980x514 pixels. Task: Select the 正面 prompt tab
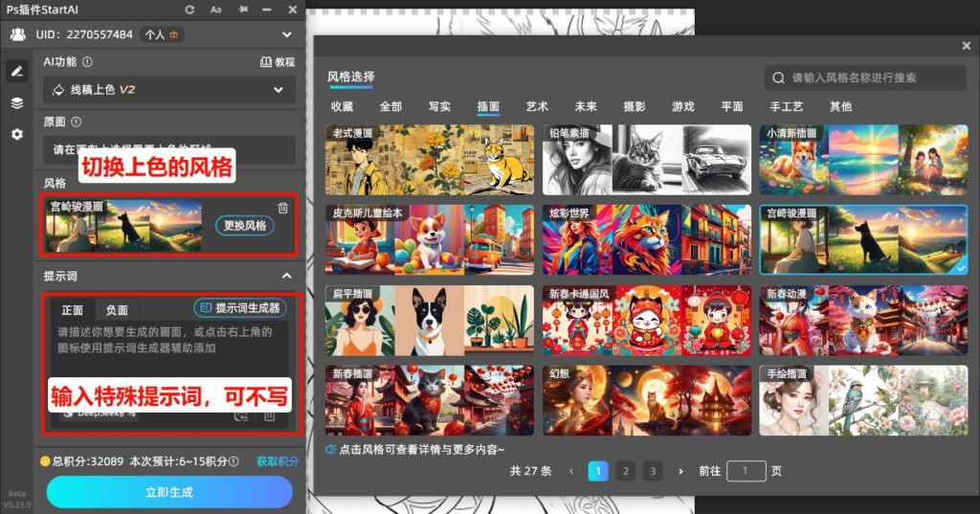tap(73, 309)
